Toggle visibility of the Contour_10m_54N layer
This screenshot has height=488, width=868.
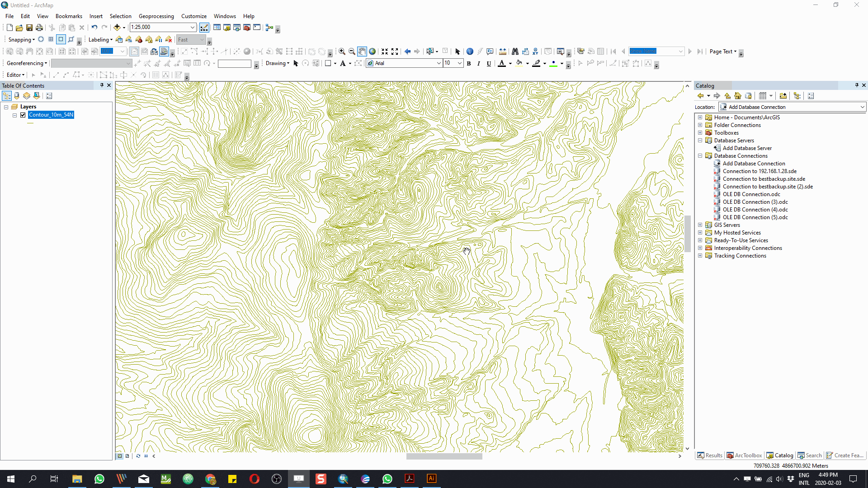(23, 115)
